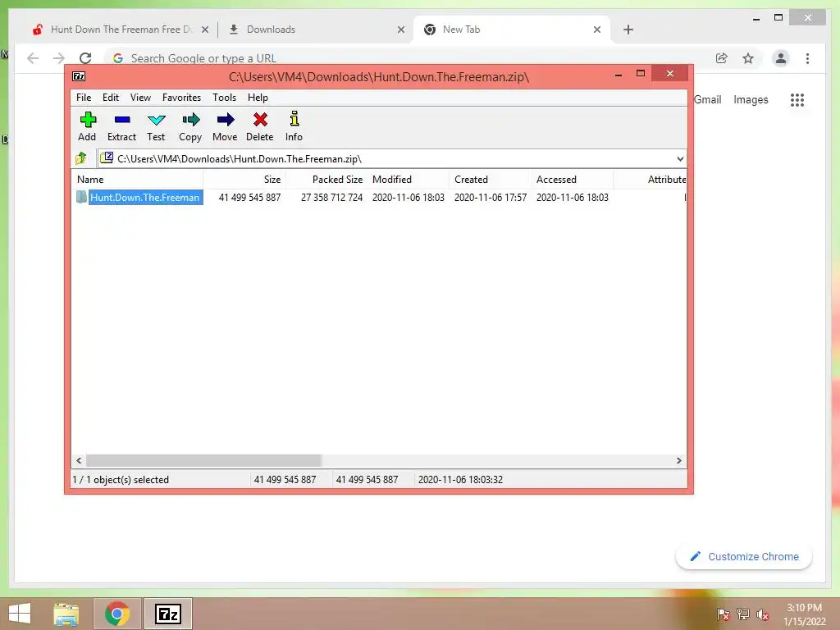
Task: Click the Hunt.Down.The.Freeman folder icon
Action: point(81,197)
